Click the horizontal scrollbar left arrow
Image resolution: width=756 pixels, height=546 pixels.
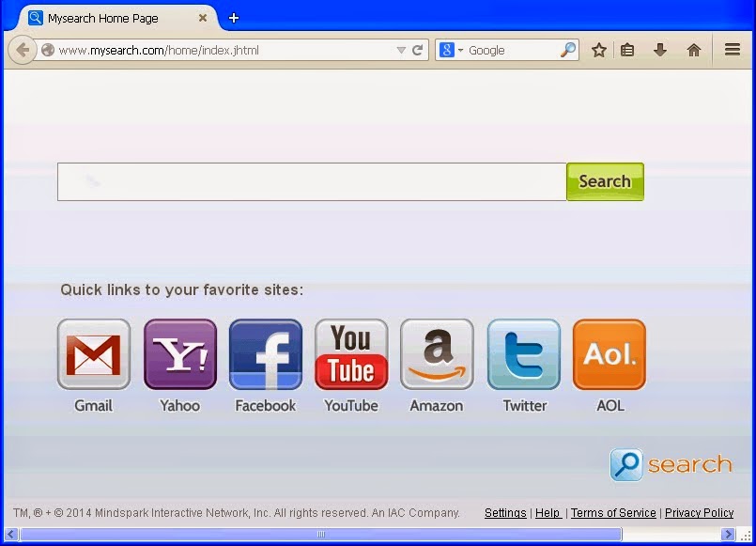coord(11,534)
